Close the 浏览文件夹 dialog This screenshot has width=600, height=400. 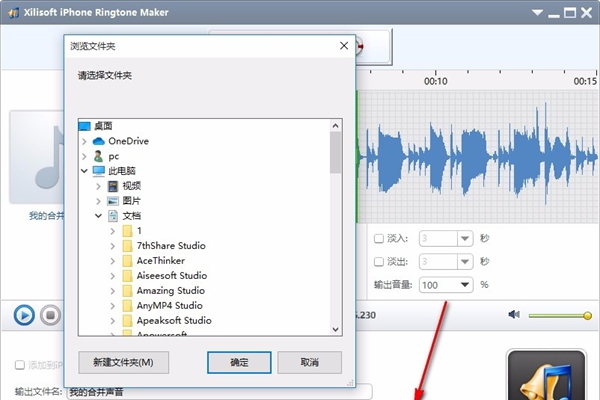344,46
